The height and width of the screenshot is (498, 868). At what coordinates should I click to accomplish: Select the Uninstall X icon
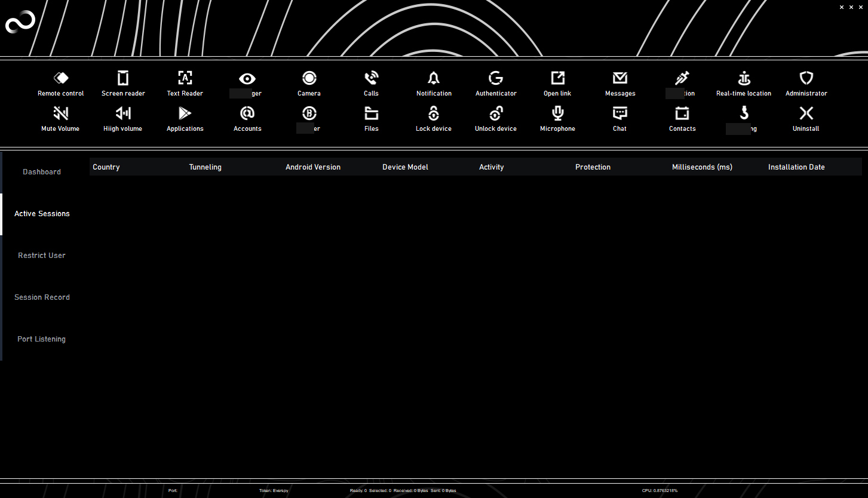[806, 113]
